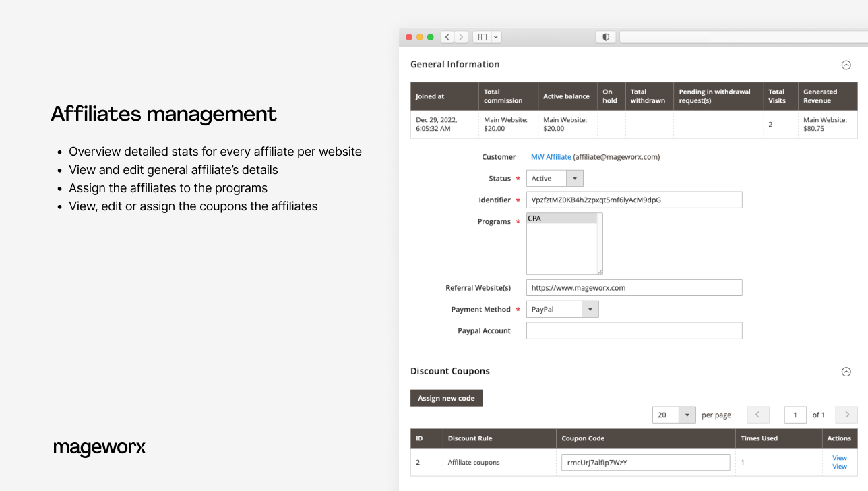Click the Referral Website(s) input field
868x491 pixels.
coord(633,288)
